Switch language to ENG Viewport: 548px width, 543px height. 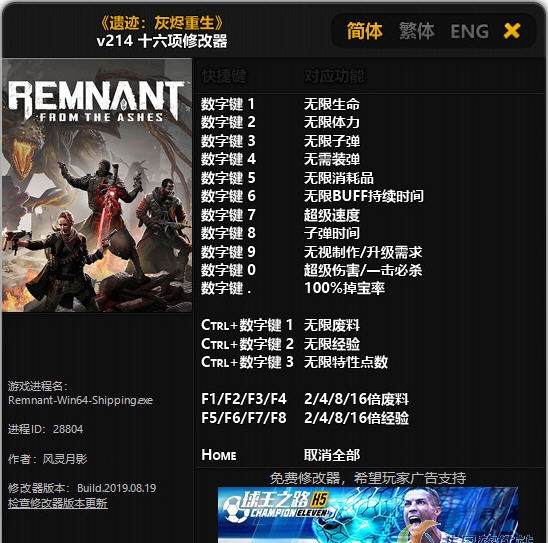[x=469, y=31]
